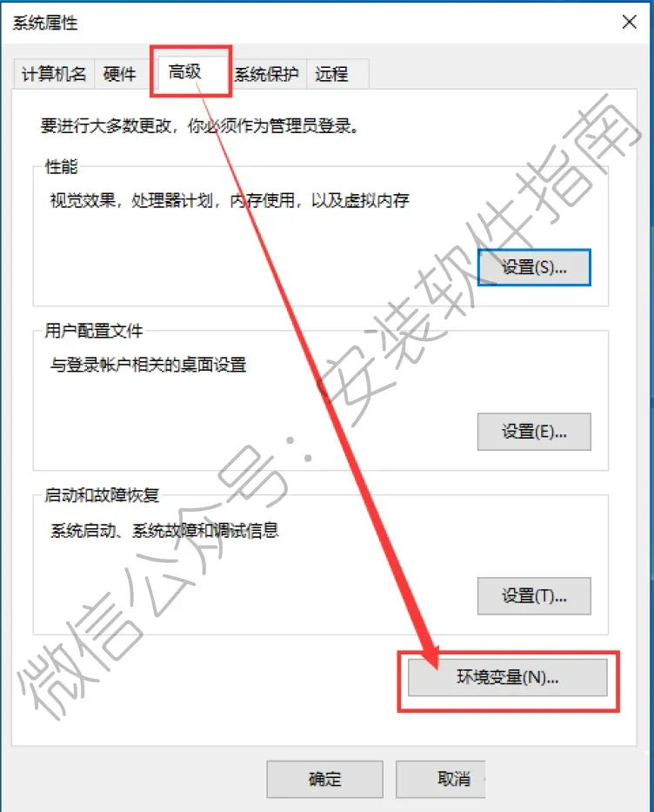Image resolution: width=654 pixels, height=812 pixels.
Task: Dismiss dialog with 取消 button
Action: tap(441, 779)
